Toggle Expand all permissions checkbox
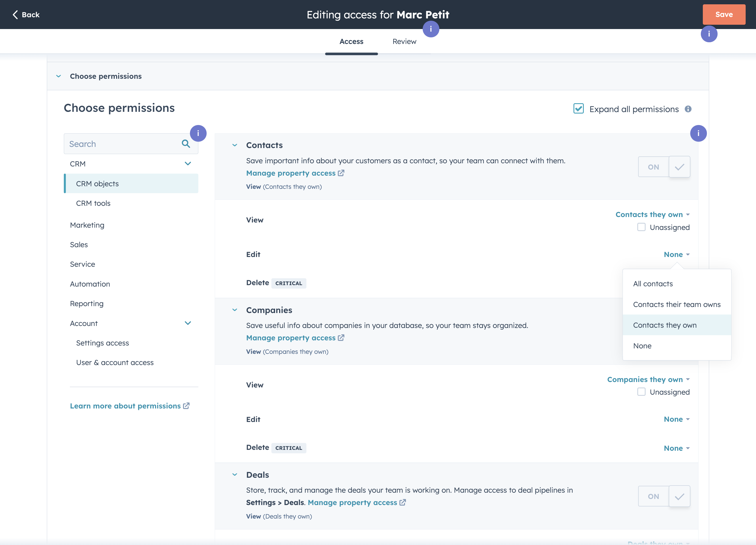 point(578,109)
